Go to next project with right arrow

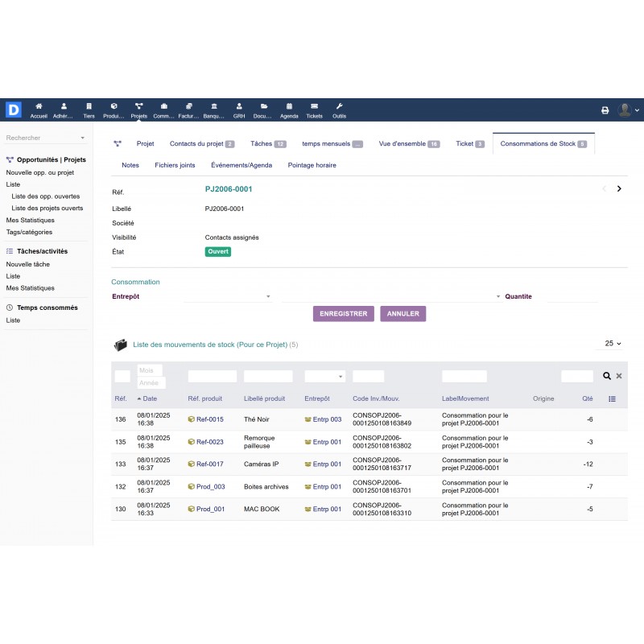pos(618,189)
